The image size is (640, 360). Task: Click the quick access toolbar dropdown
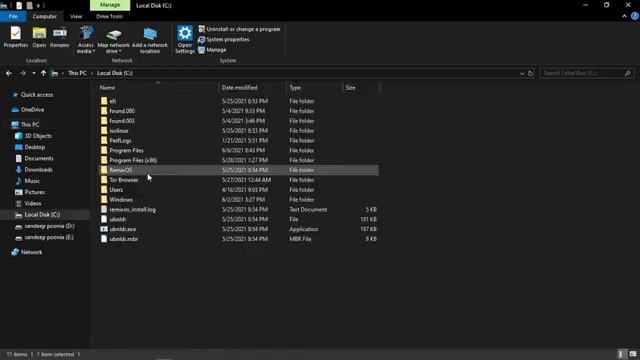tap(38, 6)
